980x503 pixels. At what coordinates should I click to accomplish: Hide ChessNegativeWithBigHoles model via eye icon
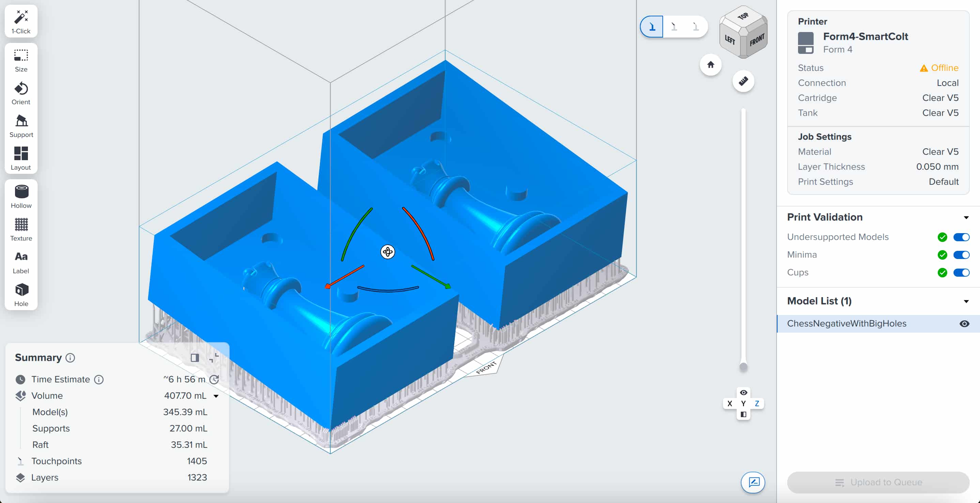(964, 323)
